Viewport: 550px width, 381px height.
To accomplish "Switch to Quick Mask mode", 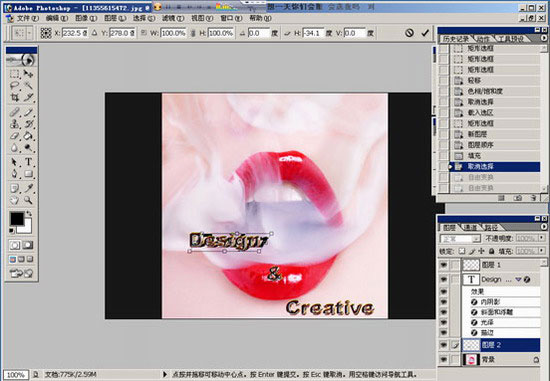I will [28, 245].
